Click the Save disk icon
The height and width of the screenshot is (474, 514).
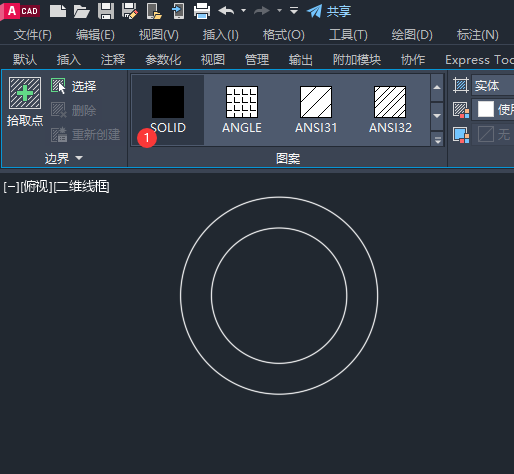[x=106, y=11]
